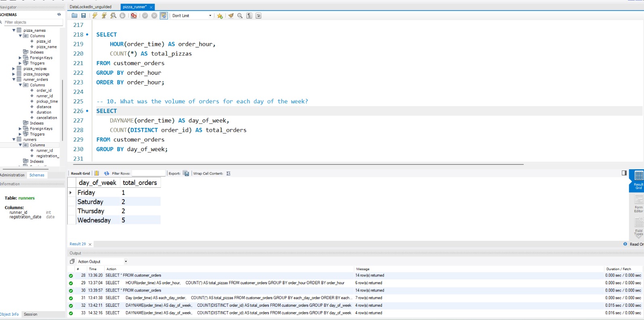
Task: Switch to the Administration tab
Action: pyautogui.click(x=12, y=175)
